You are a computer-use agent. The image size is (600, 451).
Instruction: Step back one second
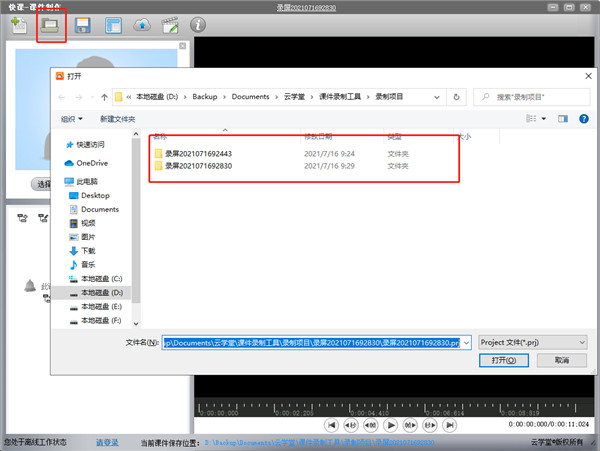[351, 425]
